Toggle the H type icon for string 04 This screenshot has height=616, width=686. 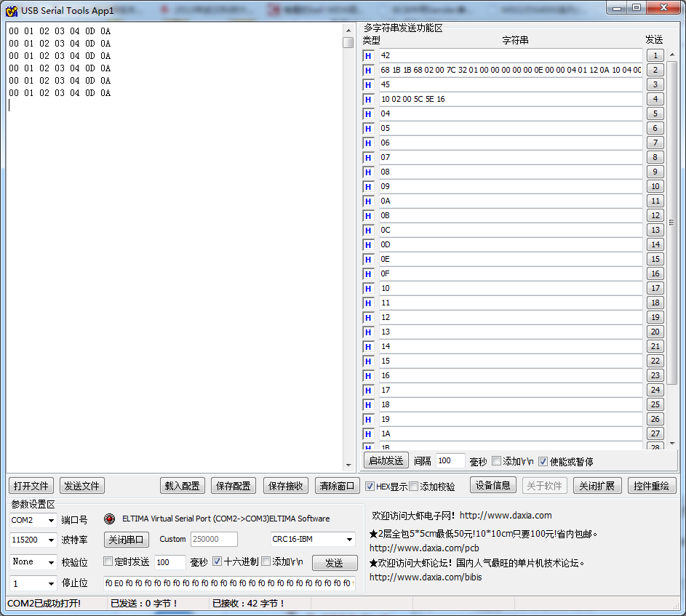pos(368,113)
